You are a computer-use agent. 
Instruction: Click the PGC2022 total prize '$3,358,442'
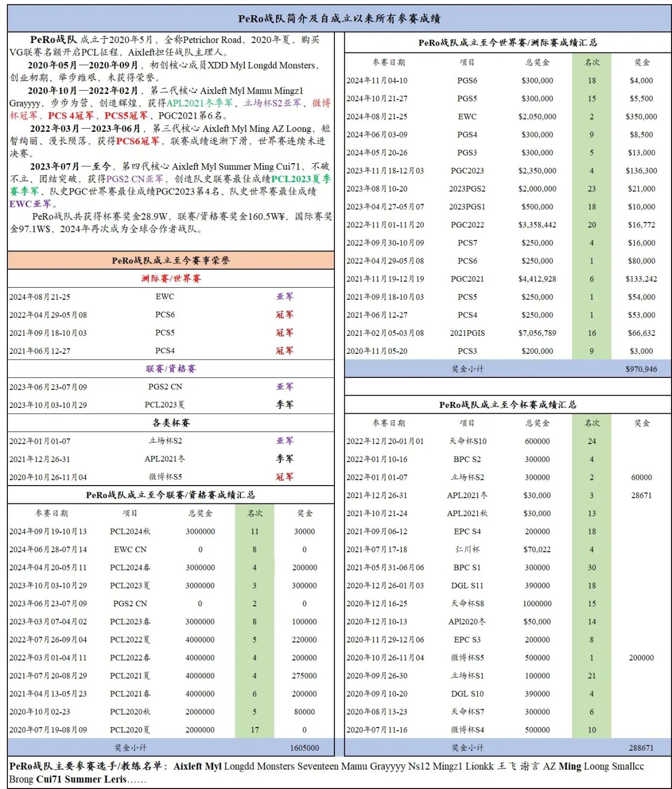click(537, 225)
